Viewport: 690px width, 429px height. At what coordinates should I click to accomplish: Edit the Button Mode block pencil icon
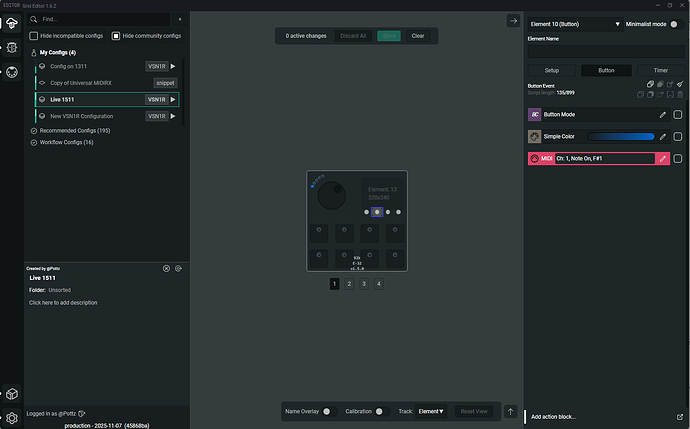tap(662, 115)
